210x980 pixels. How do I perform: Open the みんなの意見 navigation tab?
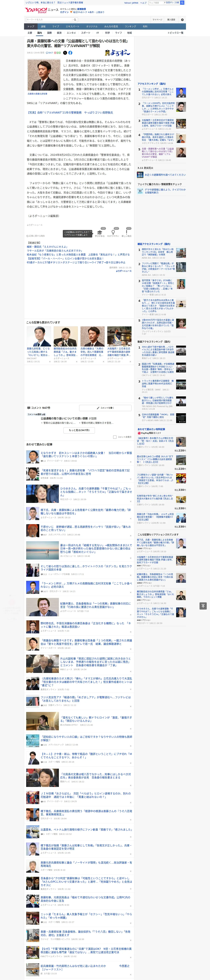point(111,26)
